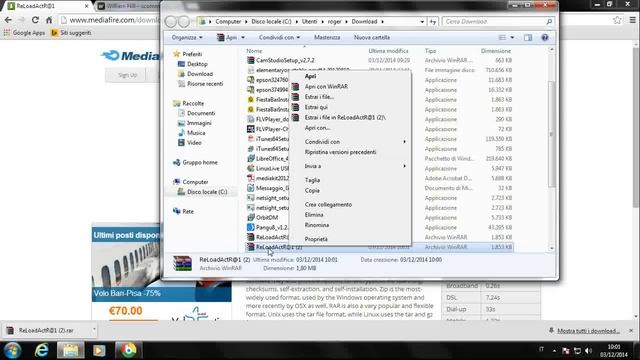Select Disco locale (C:) in navigation pane

point(207,192)
